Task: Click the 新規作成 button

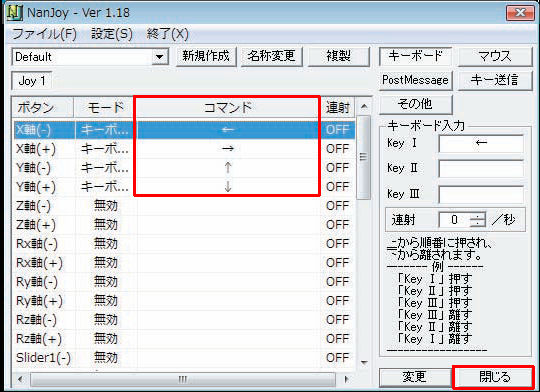Action: tap(206, 56)
